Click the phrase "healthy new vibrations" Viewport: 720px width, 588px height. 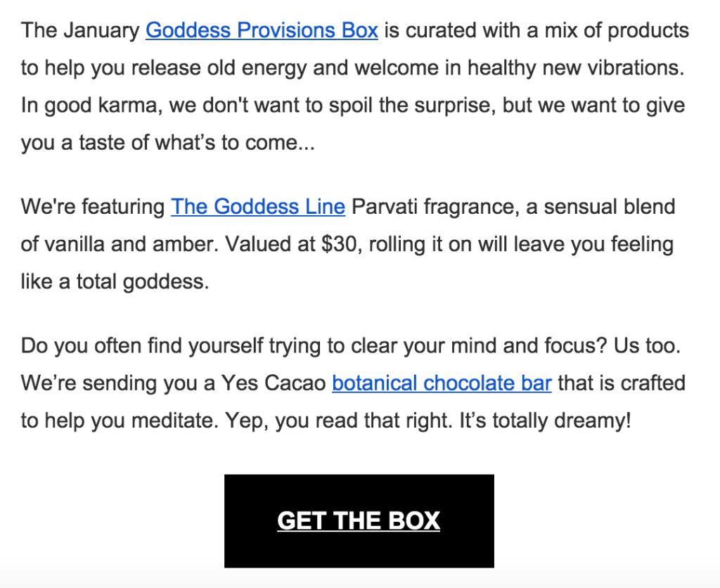576,68
